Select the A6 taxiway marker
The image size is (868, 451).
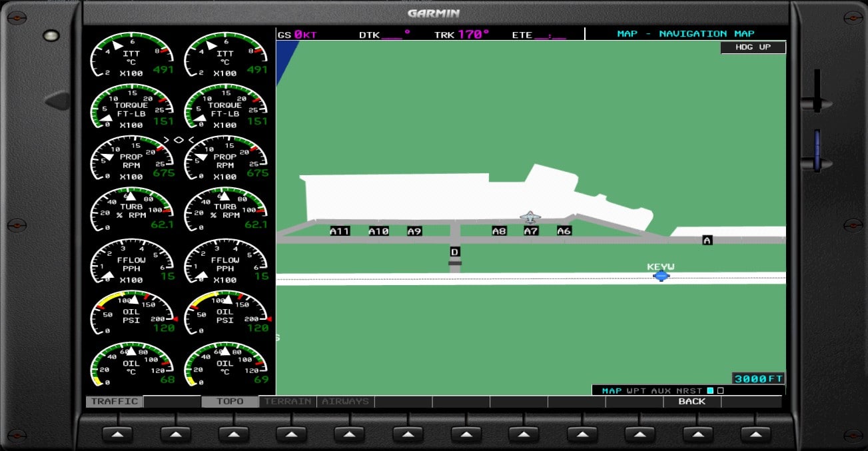[x=564, y=231]
